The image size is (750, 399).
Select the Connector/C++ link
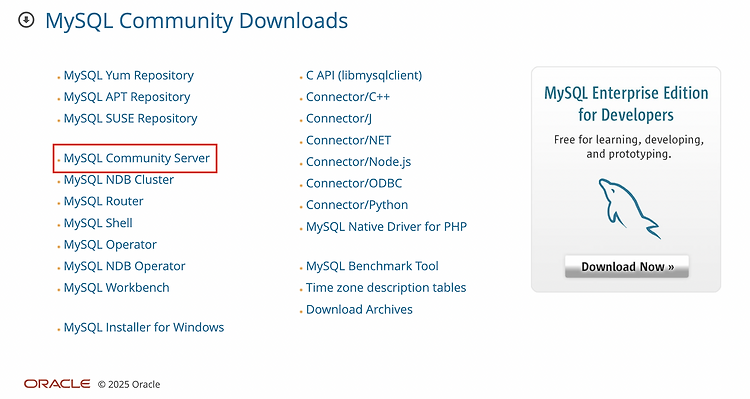[x=348, y=97]
